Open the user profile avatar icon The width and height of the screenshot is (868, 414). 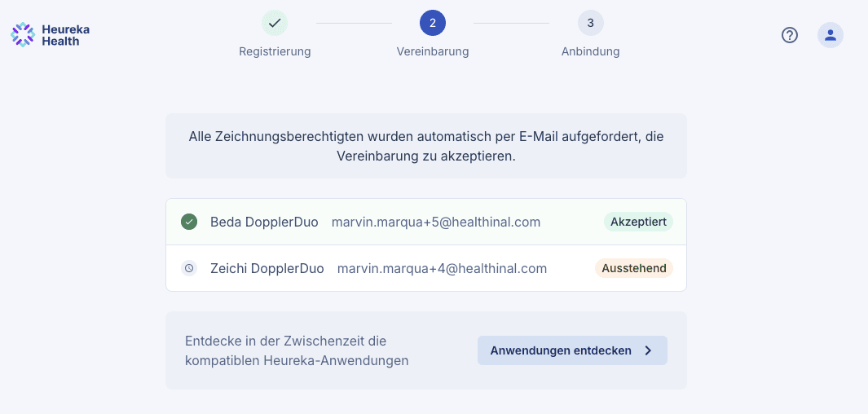pos(831,35)
